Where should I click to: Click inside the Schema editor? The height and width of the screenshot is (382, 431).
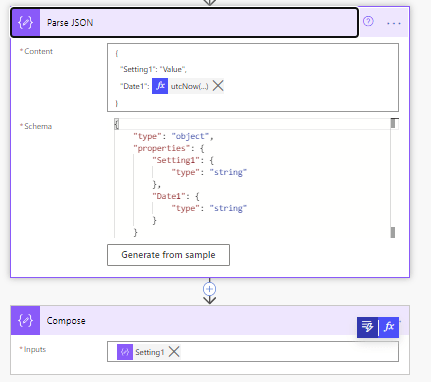(252, 178)
